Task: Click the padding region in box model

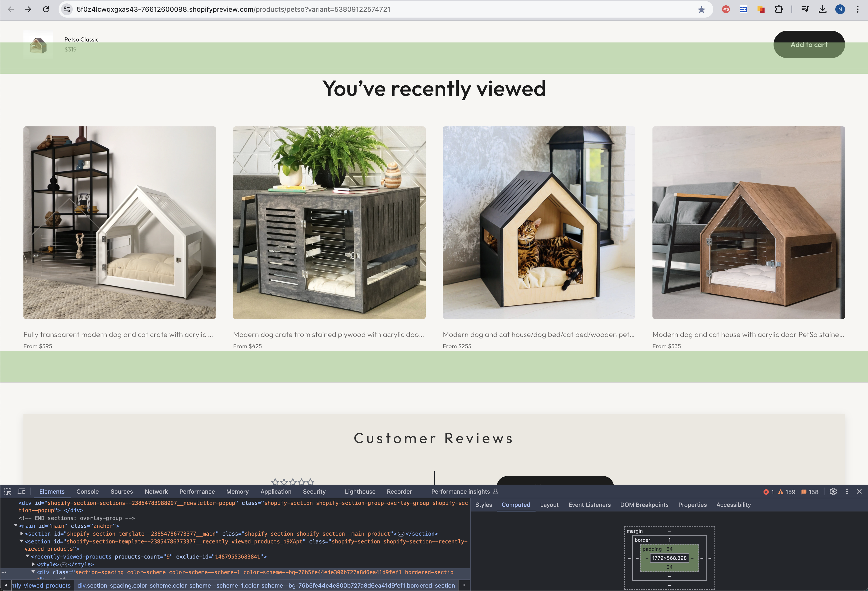Action: pyautogui.click(x=652, y=549)
